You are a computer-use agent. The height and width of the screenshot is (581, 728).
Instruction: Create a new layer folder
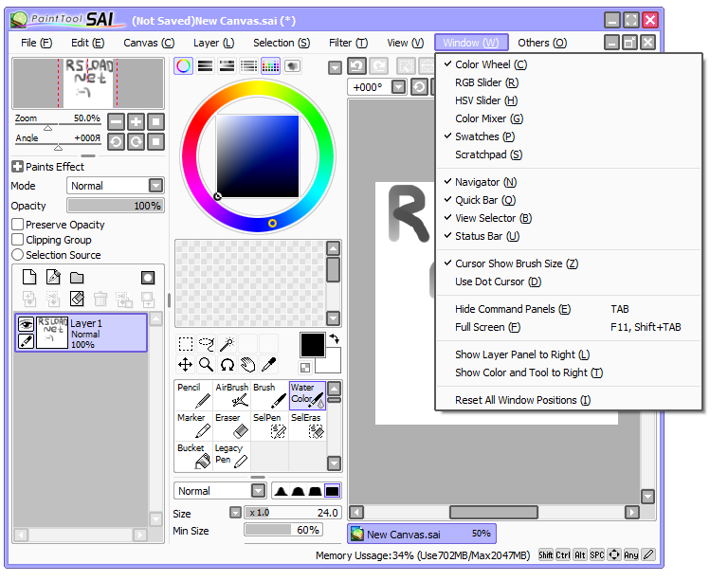(x=77, y=278)
